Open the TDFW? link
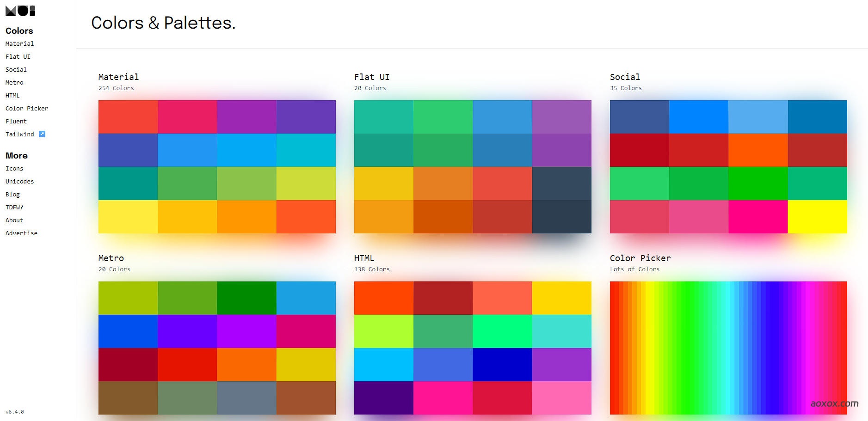Screen dimensions: 868x421 [x=14, y=207]
